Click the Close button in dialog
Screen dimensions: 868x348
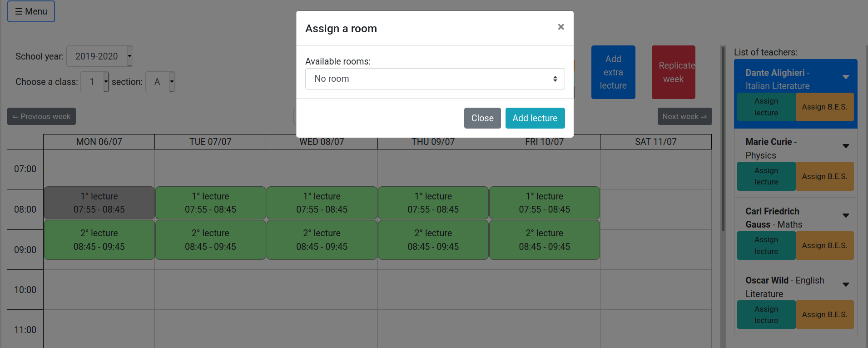[482, 118]
